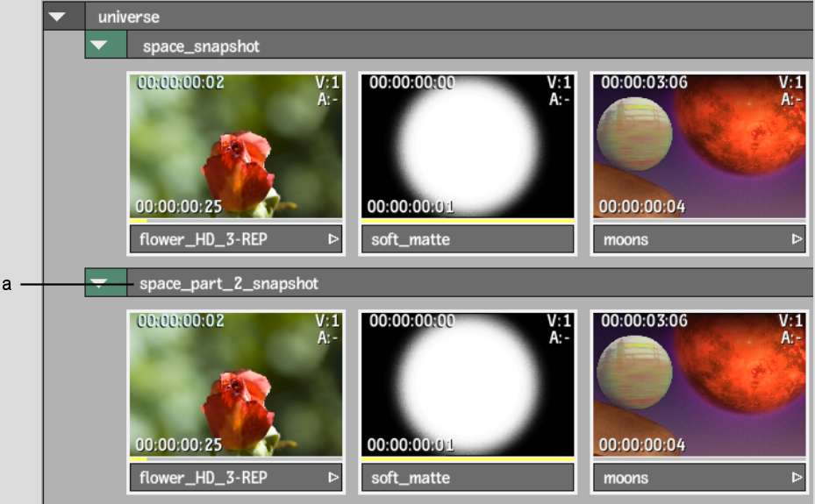This screenshot has height=504, width=815.
Task: Click yellow progress bar under second soft_matte
Action: point(467,458)
